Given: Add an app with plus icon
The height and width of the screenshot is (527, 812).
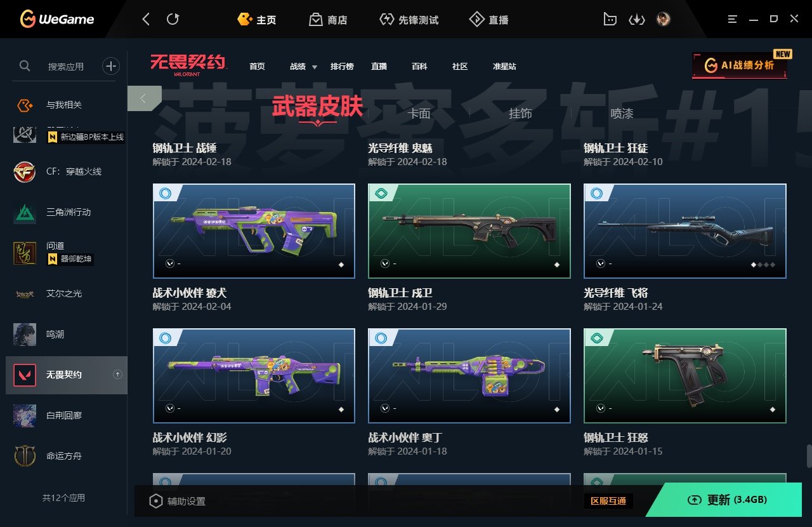Looking at the screenshot, I should 111,65.
